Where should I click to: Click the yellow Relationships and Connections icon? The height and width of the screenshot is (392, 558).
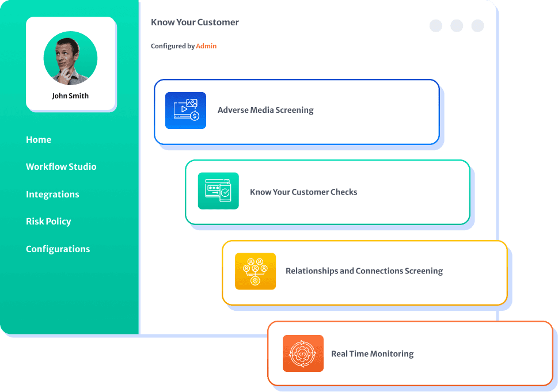(255, 271)
